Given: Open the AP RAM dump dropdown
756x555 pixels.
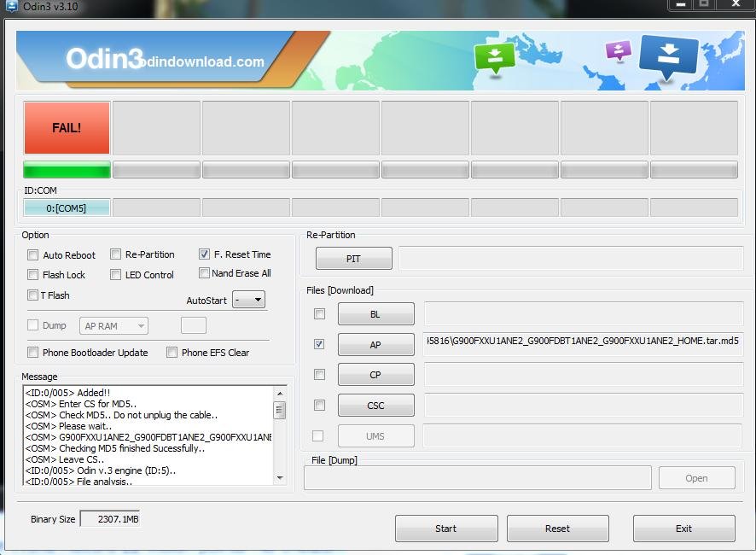Looking at the screenshot, I should (x=113, y=326).
